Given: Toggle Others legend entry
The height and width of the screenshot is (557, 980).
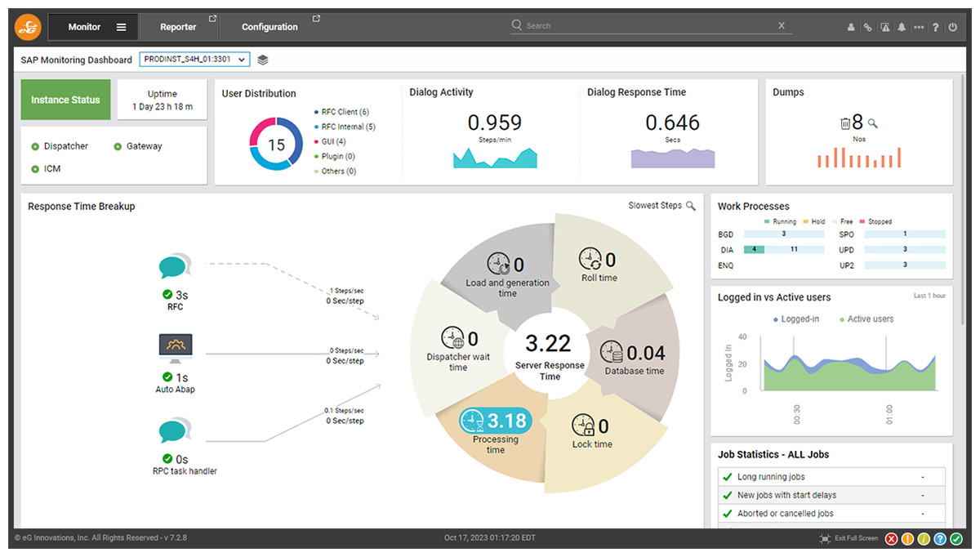Looking at the screenshot, I should click(x=335, y=172).
